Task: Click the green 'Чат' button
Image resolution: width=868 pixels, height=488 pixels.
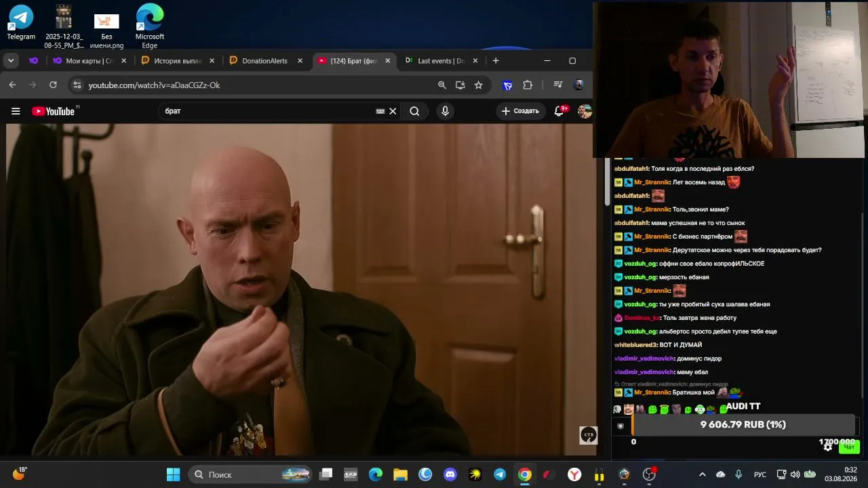Action: (850, 447)
